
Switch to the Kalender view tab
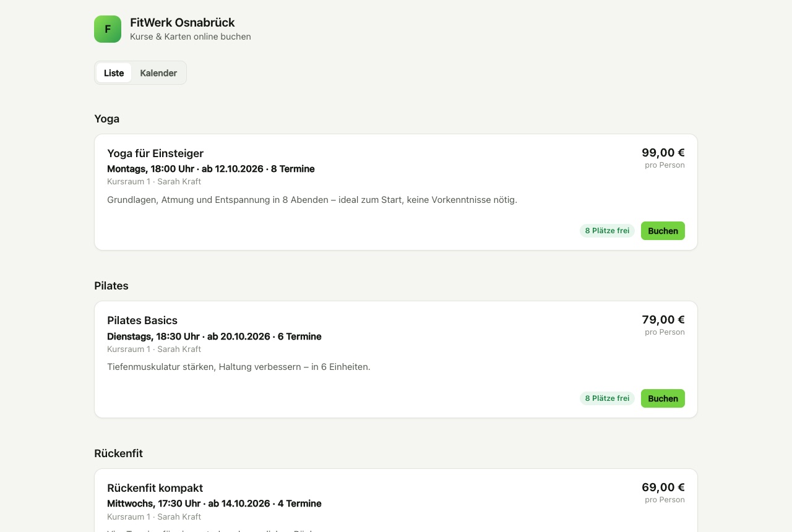[x=158, y=73]
